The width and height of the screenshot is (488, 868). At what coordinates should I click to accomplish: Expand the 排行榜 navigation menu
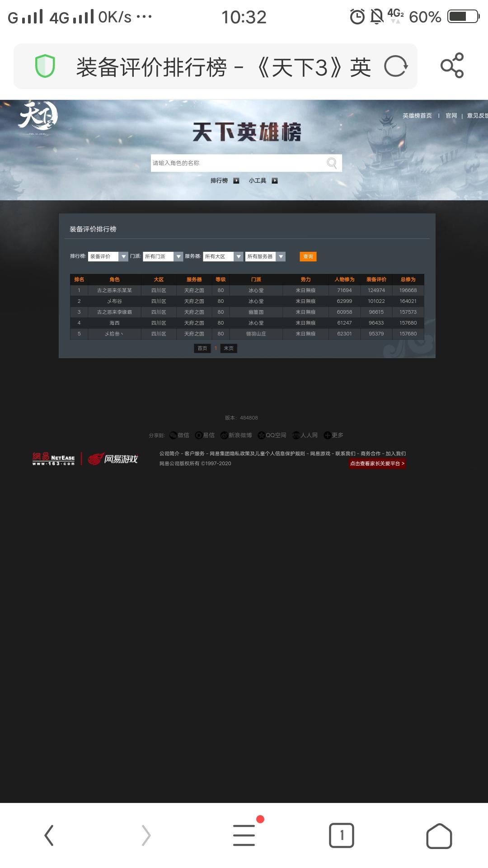tap(219, 180)
